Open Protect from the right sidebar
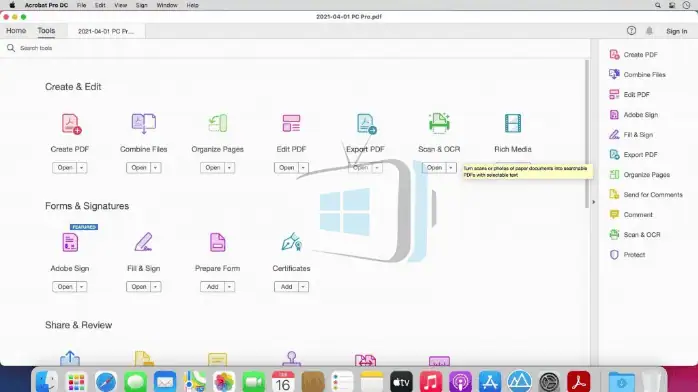The height and width of the screenshot is (392, 698). [x=627, y=255]
